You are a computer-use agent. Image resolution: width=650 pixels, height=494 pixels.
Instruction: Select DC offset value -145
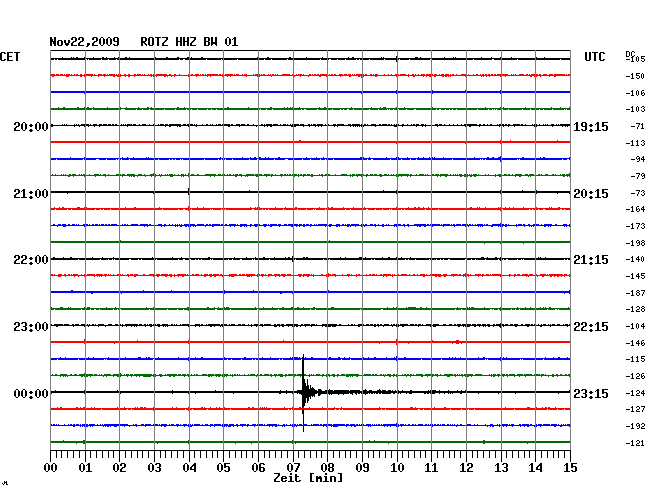pos(635,276)
